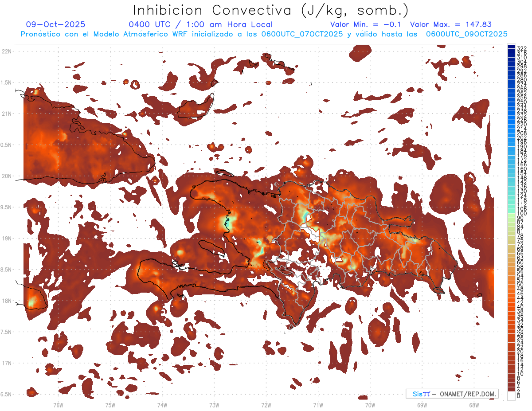532x411 pixels.
Task: Click the date '09-Oct-2025'
Action: click(56, 24)
